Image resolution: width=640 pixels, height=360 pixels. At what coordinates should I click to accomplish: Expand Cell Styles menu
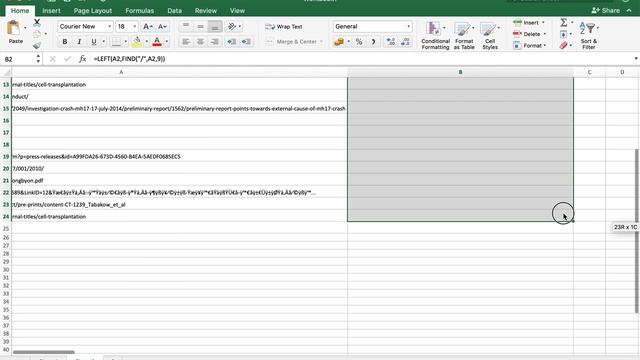click(490, 36)
